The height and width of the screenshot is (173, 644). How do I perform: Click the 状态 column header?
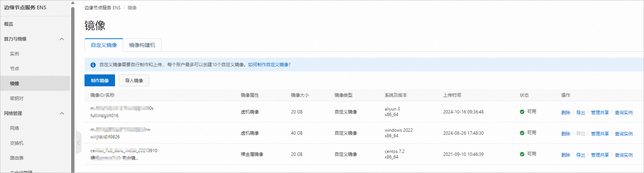pyautogui.click(x=524, y=95)
